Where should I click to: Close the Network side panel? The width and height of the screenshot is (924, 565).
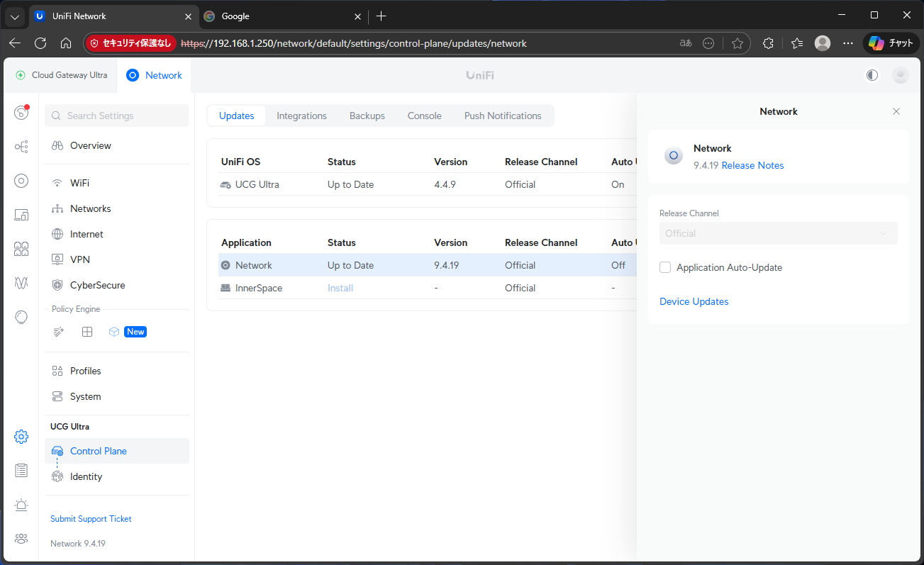(896, 111)
